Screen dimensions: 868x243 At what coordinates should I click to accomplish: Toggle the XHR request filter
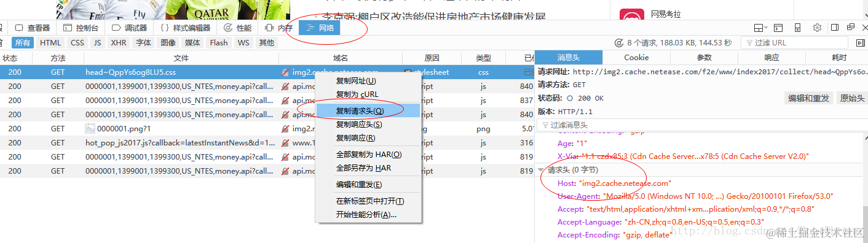119,43
